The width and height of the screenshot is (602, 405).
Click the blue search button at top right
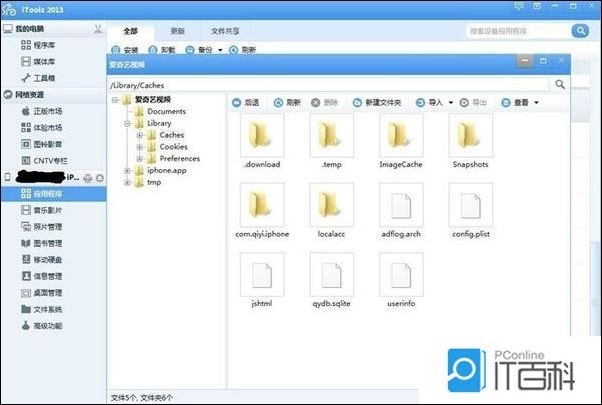580,31
